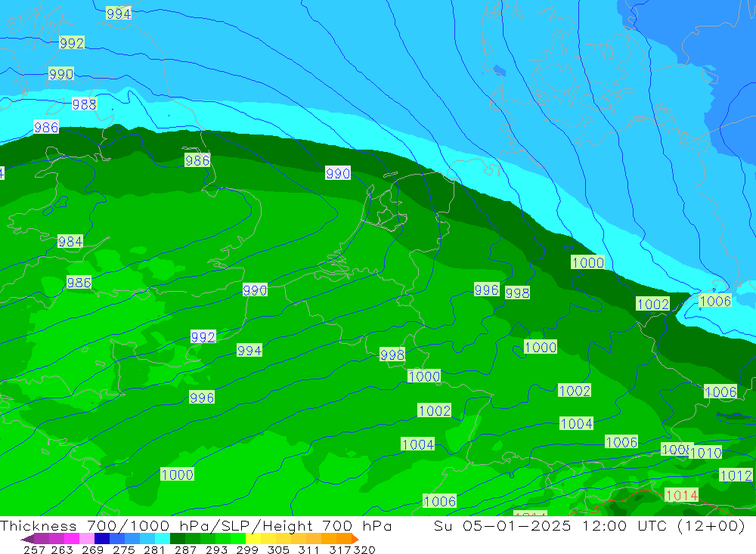Click the red 1014 isobar label
Viewport: 756px width, 554px height.
point(681,495)
